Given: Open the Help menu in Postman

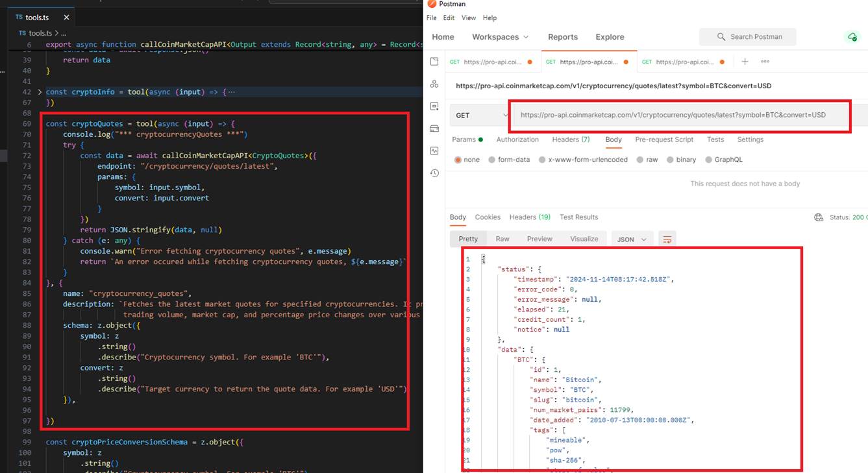Looking at the screenshot, I should pyautogui.click(x=490, y=18).
